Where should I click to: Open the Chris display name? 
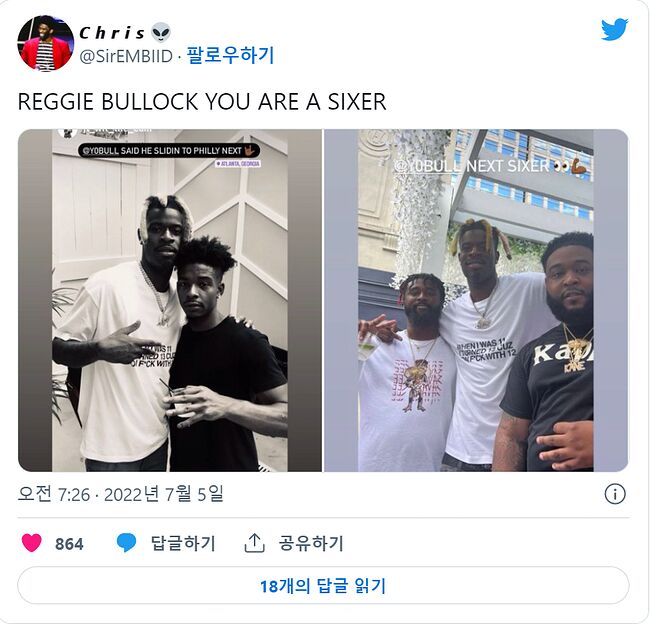pyautogui.click(x=112, y=33)
